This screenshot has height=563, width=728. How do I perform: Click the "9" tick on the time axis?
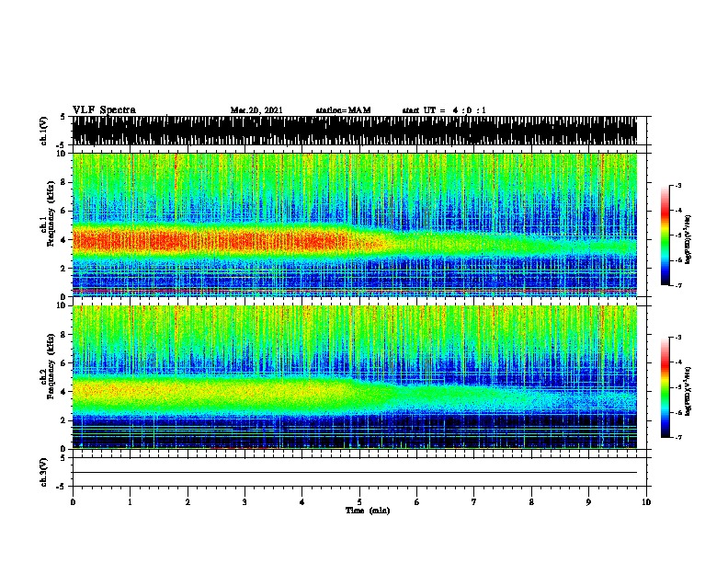pyautogui.click(x=588, y=502)
